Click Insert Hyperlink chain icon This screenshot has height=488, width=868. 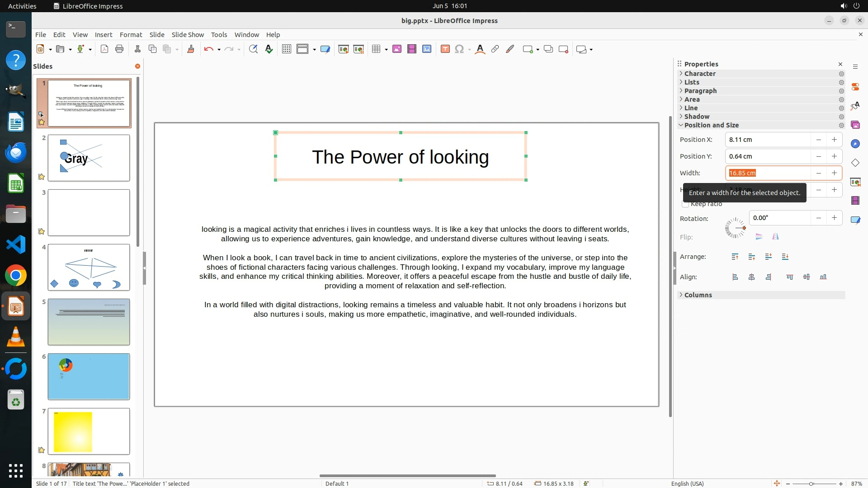point(495,49)
